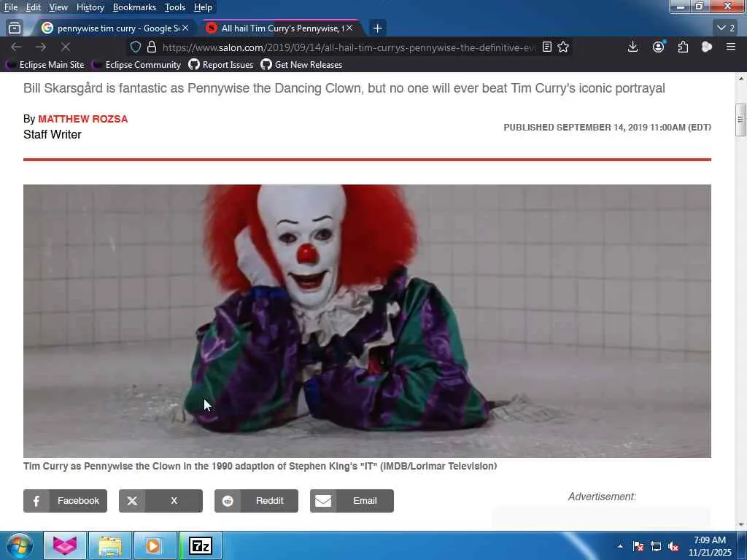
Task: Open the Bookmarks menu
Action: [x=134, y=7]
